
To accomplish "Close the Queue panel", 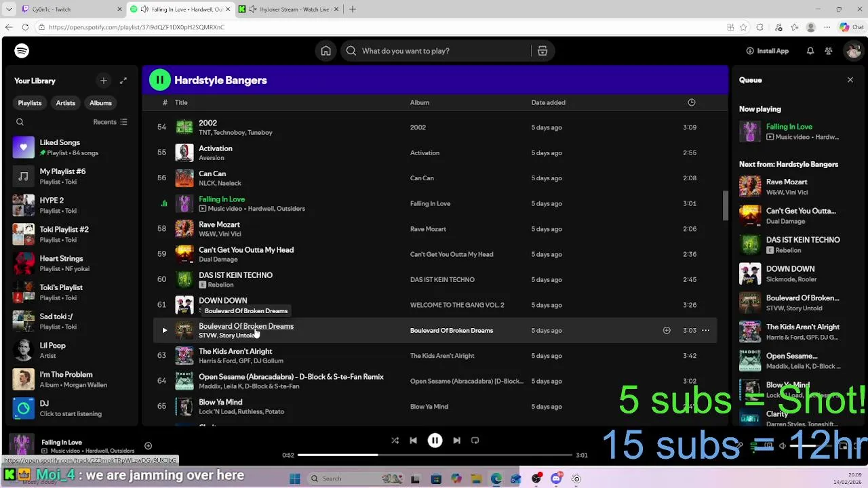I will pos(850,80).
